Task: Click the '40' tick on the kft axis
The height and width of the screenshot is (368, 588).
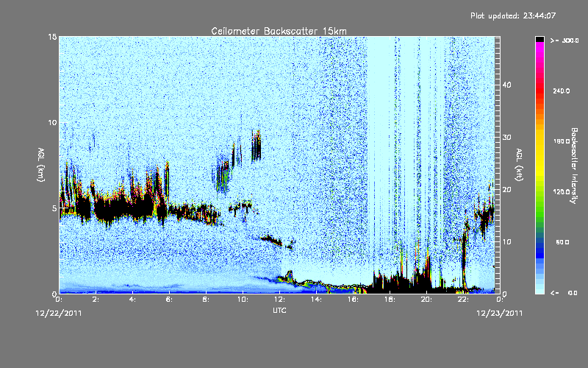Action: point(506,85)
